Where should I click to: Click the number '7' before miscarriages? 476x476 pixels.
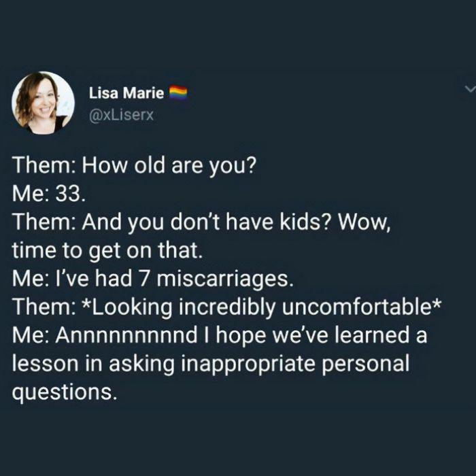144,279
